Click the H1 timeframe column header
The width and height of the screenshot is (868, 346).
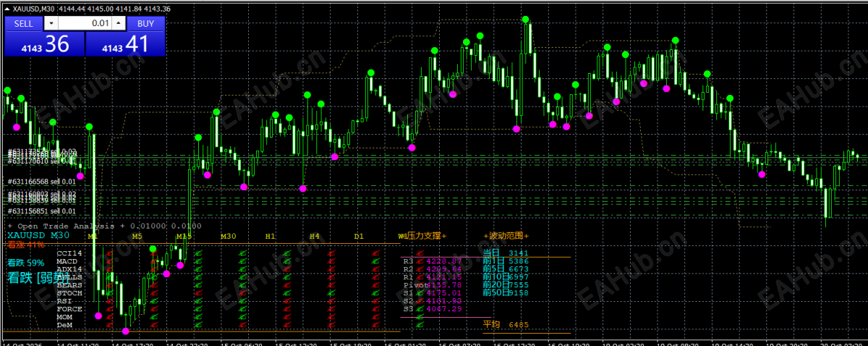click(270, 236)
